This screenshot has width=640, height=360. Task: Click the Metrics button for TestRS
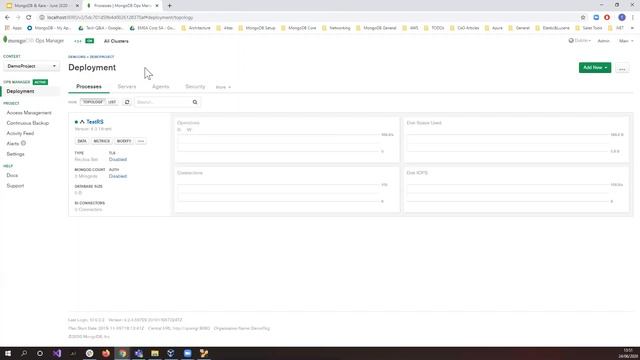point(102,141)
